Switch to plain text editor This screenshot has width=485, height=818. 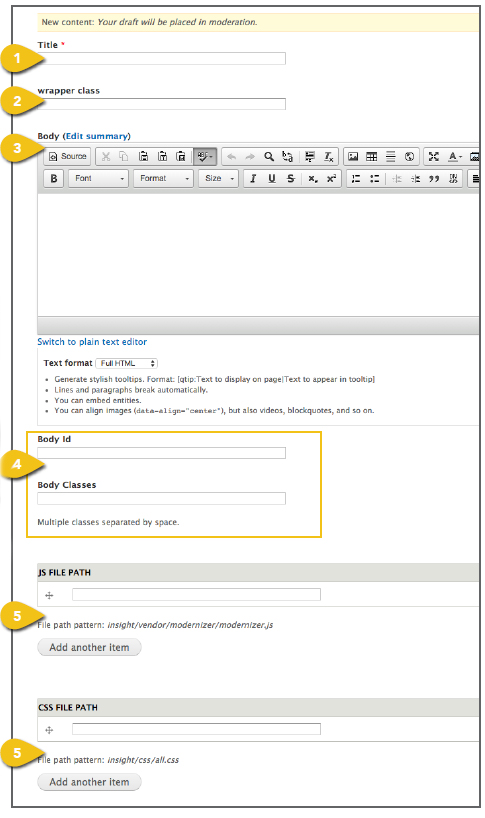click(x=92, y=342)
